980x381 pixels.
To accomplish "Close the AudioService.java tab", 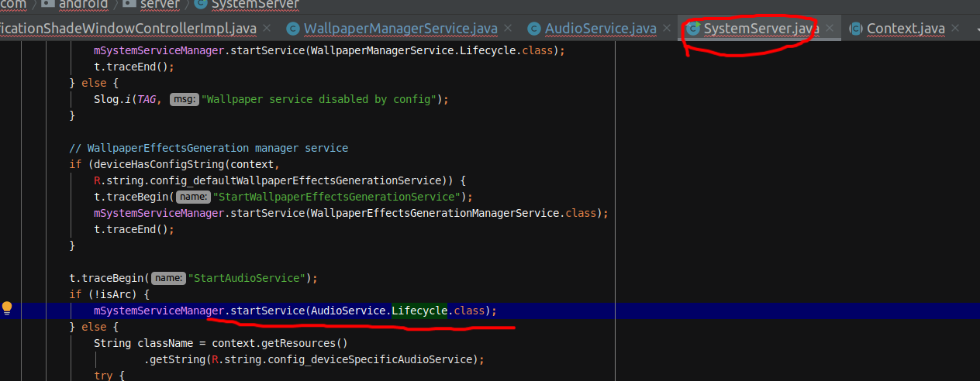I will coord(667,29).
